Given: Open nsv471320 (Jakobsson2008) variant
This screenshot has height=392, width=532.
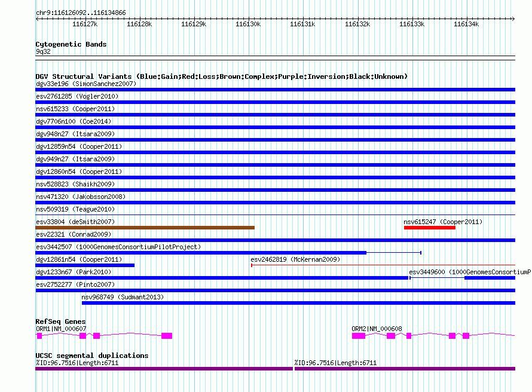Looking at the screenshot, I should pyautogui.click(x=81, y=197).
